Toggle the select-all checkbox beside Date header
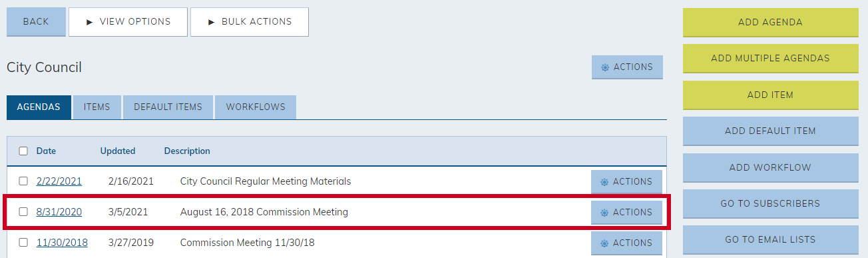The height and width of the screenshot is (258, 868). 23,151
